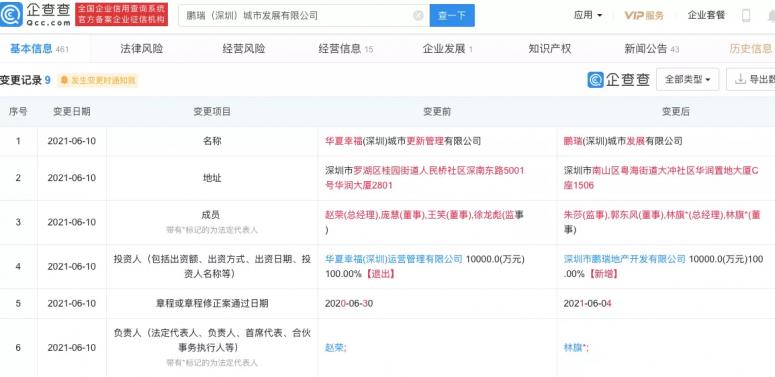
Task: Click the notification bell icon
Action: click(771, 16)
